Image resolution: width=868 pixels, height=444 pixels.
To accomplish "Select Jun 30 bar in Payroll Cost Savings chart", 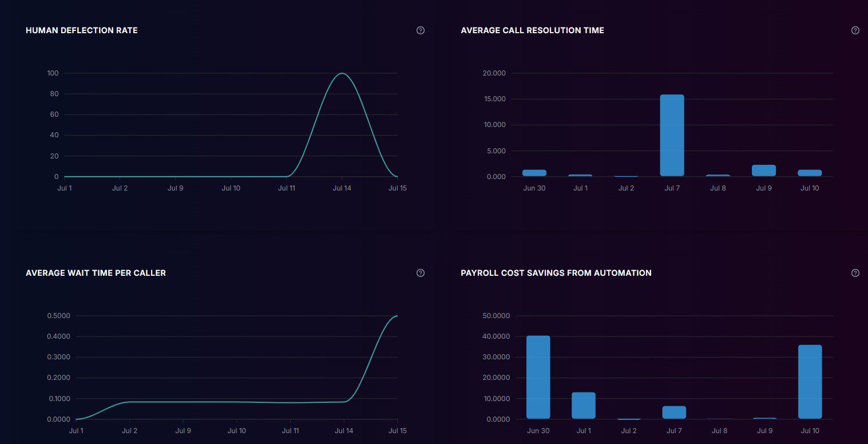I will [538, 377].
